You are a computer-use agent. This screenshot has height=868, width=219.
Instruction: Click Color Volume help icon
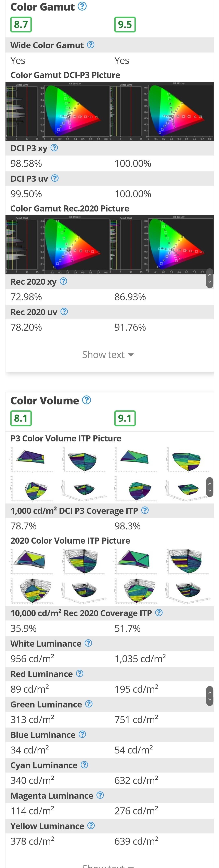87,400
